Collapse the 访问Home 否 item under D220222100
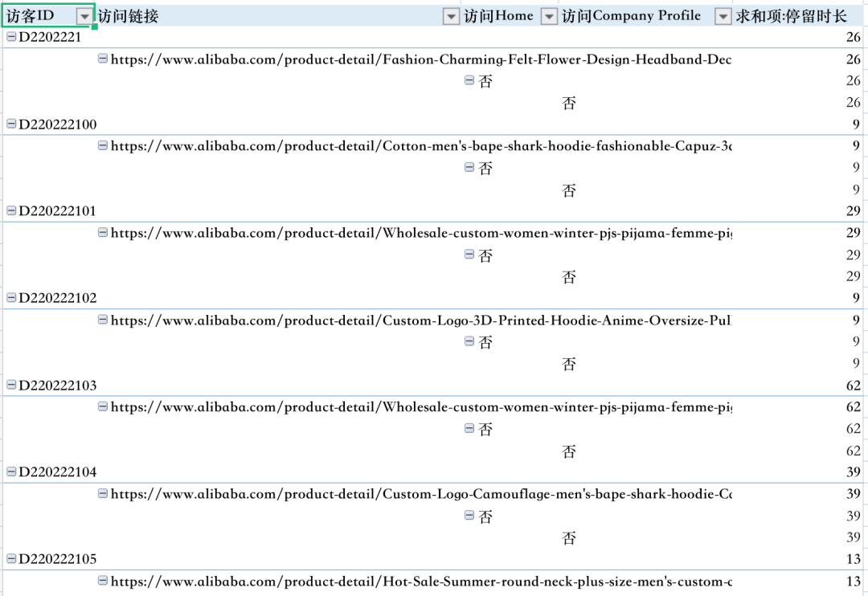The image size is (868, 596). click(469, 167)
